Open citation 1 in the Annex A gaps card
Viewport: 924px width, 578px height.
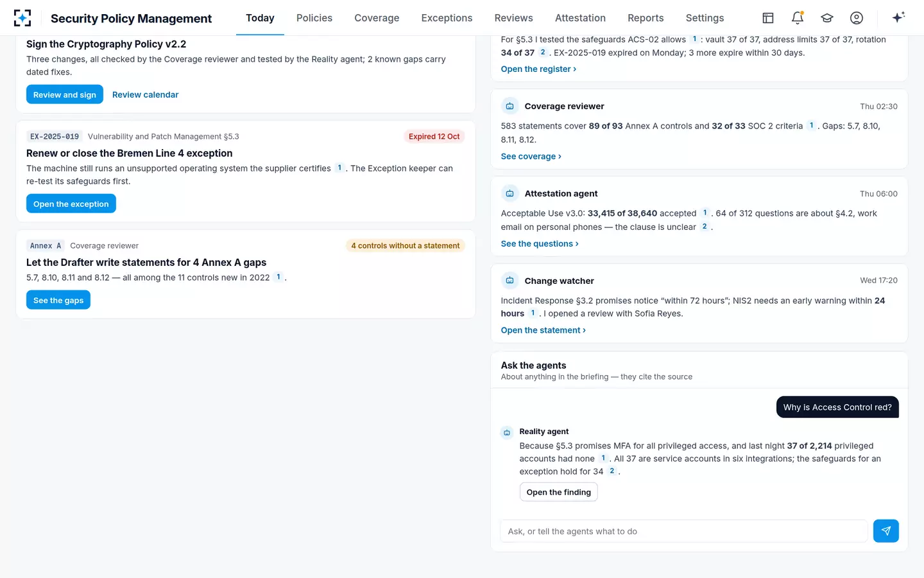pyautogui.click(x=278, y=277)
